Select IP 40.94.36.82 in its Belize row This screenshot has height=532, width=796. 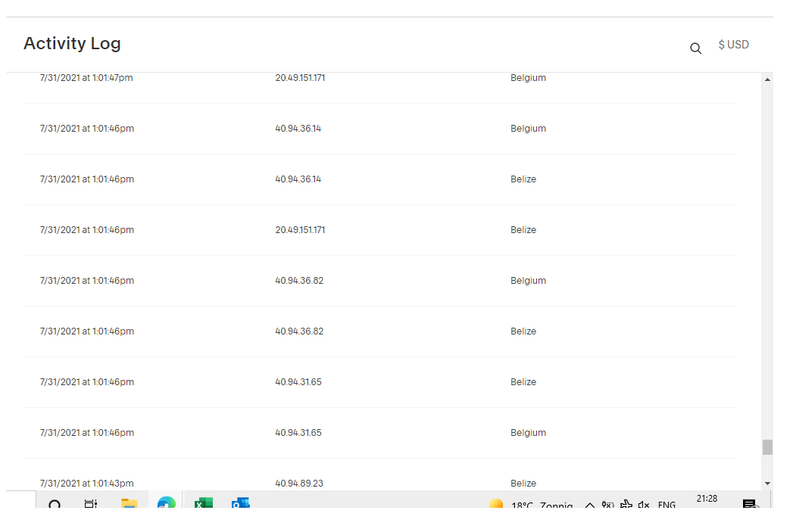299,331
